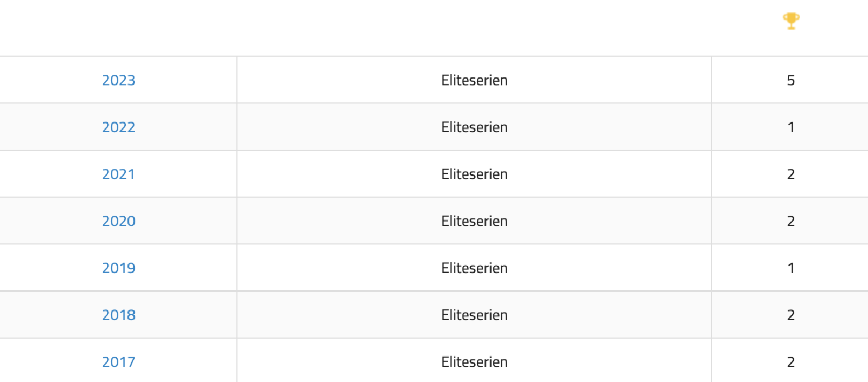
Task: Open the 2020 season link
Action: (118, 221)
